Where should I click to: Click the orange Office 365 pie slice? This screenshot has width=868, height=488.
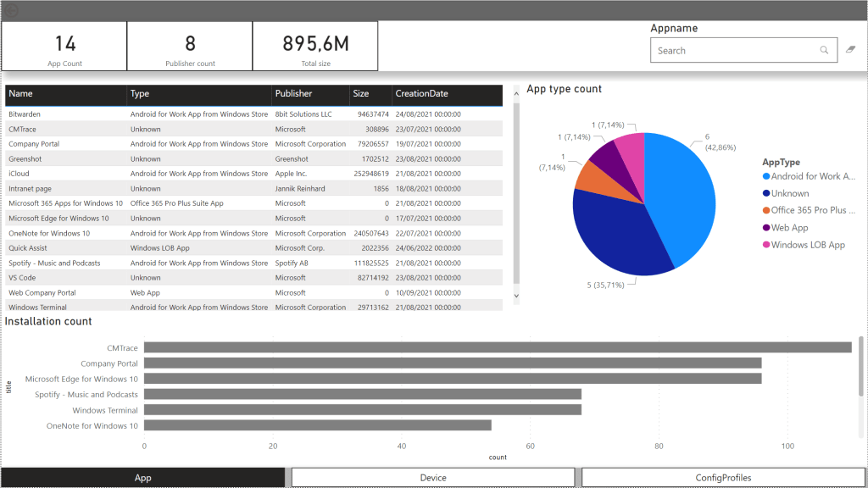pyautogui.click(x=587, y=175)
